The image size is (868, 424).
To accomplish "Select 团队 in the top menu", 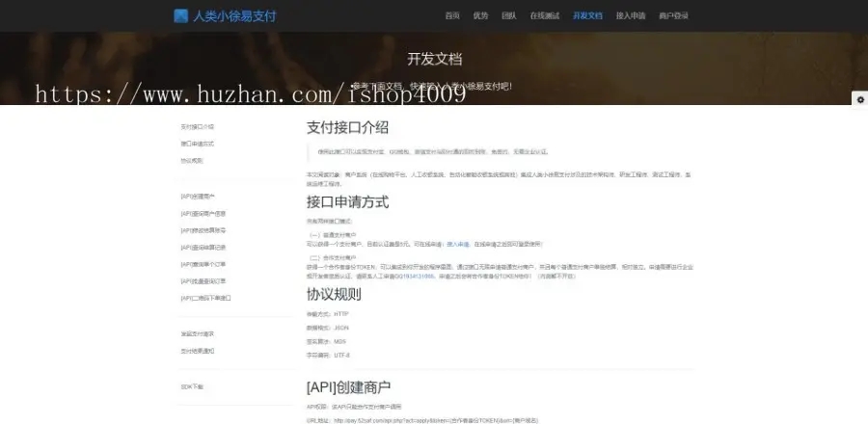I will point(508,16).
